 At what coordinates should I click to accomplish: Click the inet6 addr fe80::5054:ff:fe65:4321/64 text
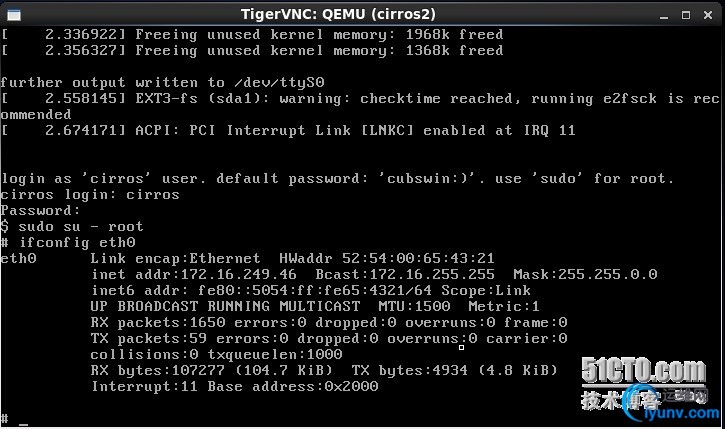click(261, 290)
